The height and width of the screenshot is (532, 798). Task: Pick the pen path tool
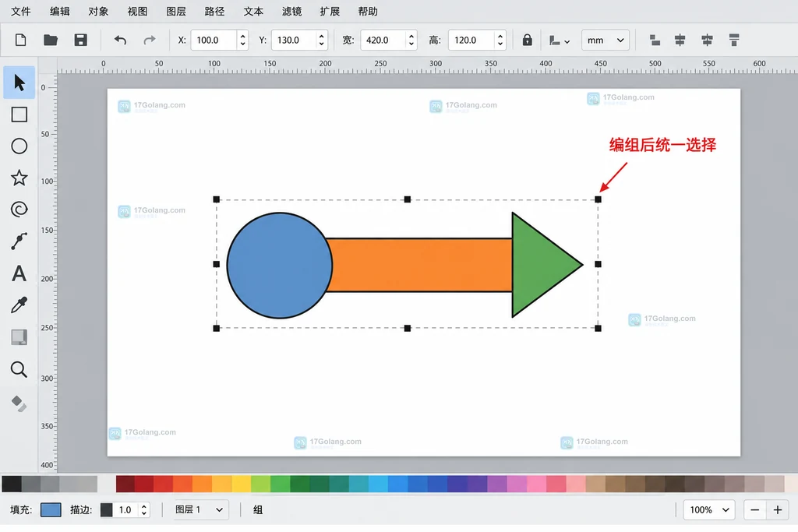19,241
